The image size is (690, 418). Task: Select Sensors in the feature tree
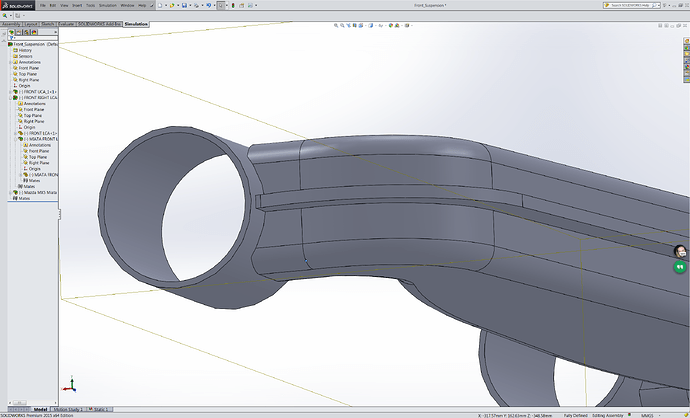pyautogui.click(x=27, y=56)
